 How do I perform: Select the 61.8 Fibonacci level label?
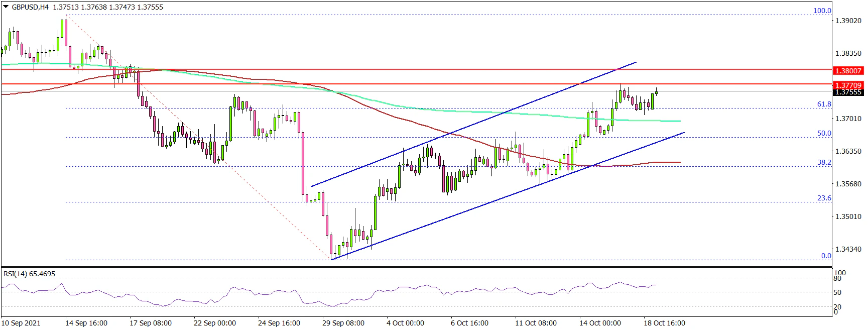[x=824, y=104]
